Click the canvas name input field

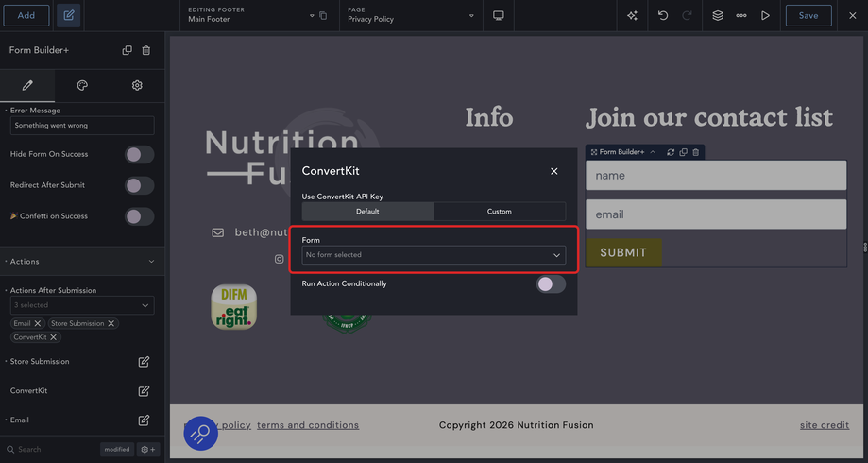(716, 176)
